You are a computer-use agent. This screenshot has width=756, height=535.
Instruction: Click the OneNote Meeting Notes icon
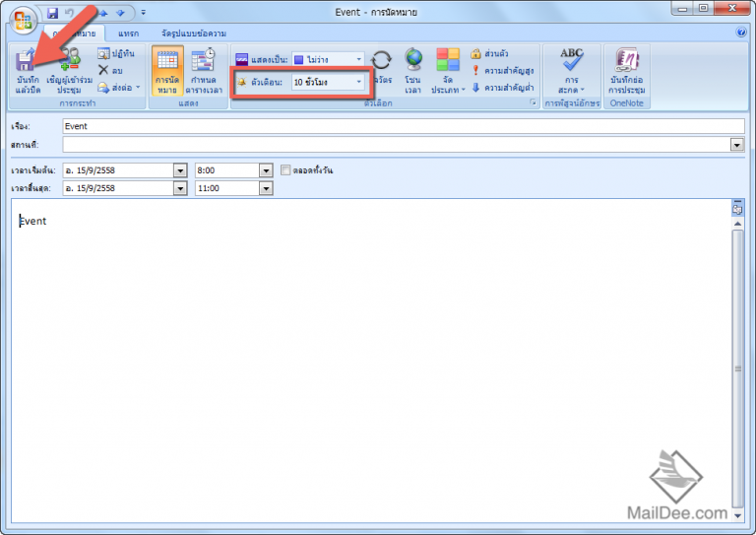point(626,61)
